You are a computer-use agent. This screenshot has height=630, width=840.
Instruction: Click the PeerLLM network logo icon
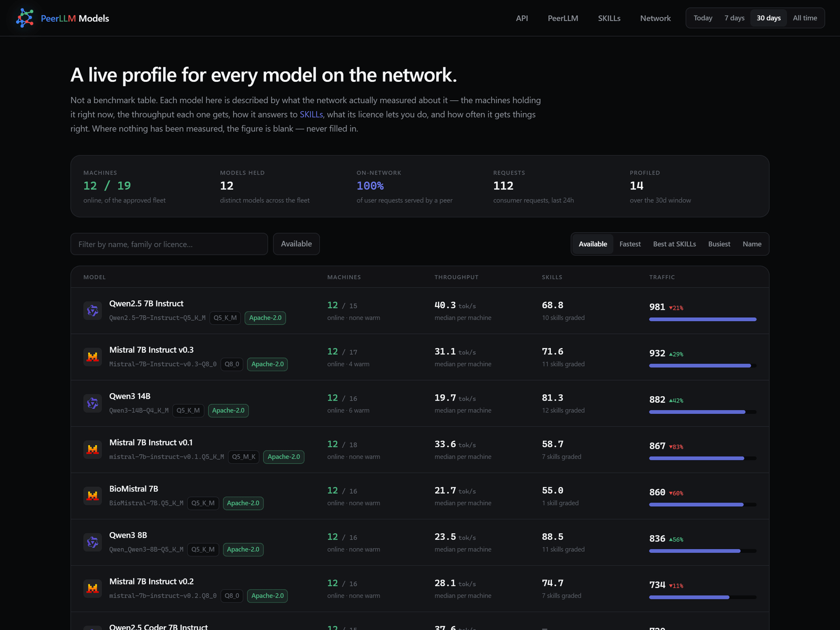click(25, 18)
